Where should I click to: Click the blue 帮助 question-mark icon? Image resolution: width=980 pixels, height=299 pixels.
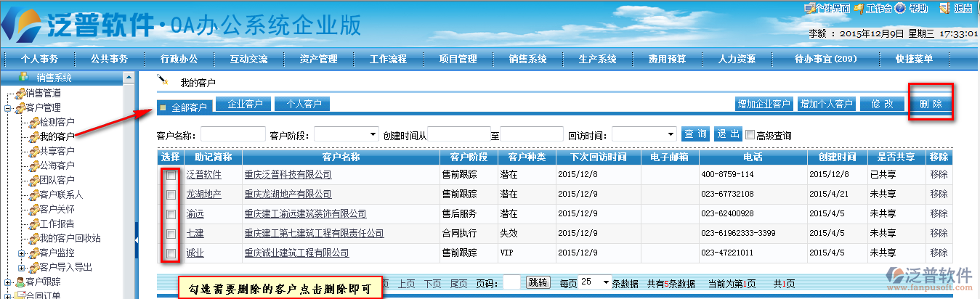900,8
